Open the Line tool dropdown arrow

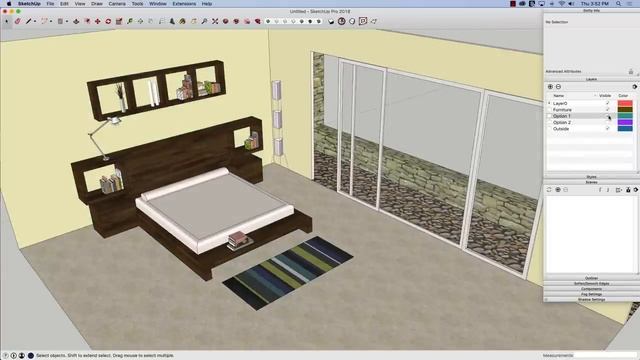[35, 22]
